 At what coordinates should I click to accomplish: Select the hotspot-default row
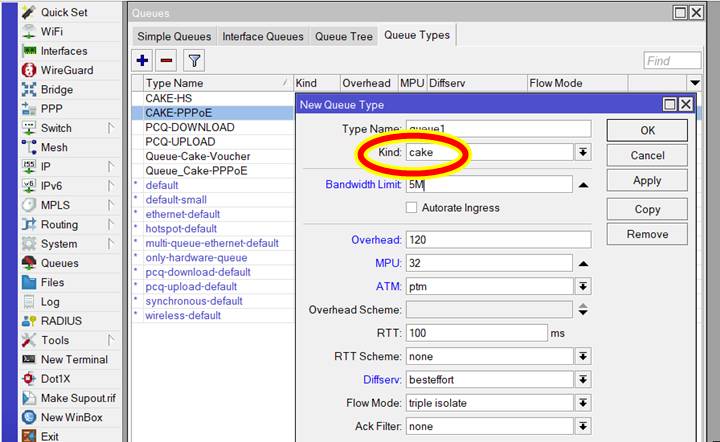pyautogui.click(x=213, y=229)
